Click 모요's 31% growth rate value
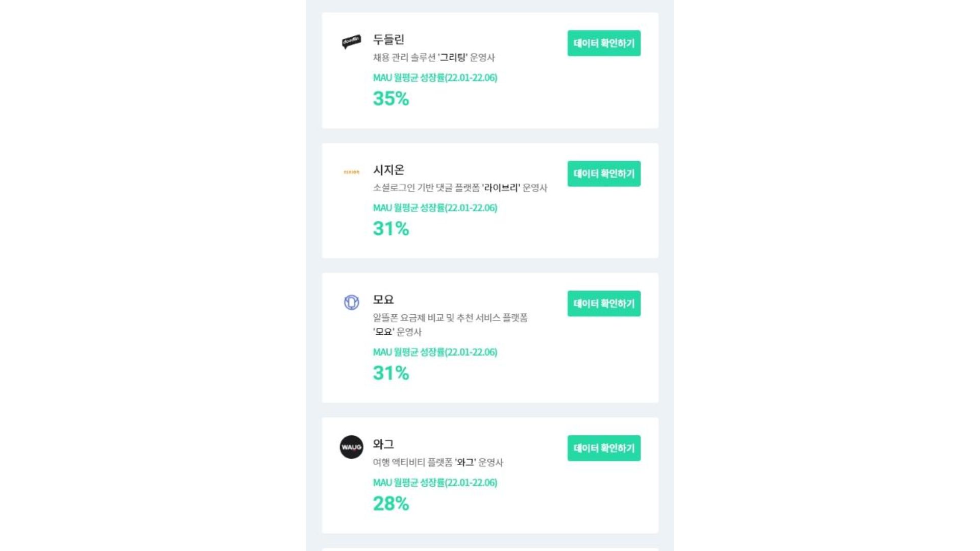980x551 pixels. (x=391, y=373)
